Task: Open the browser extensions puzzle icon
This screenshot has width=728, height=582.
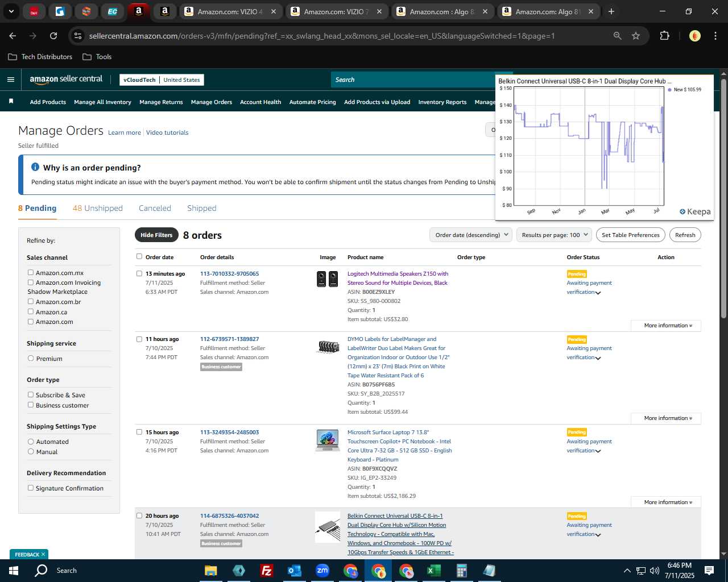Action: (x=664, y=36)
